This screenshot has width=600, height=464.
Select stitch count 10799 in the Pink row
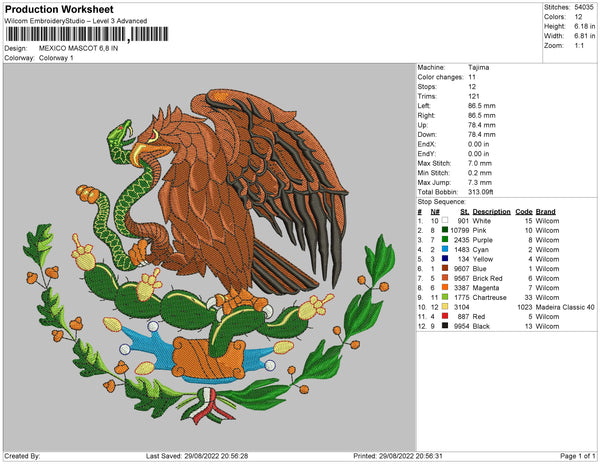[460, 230]
